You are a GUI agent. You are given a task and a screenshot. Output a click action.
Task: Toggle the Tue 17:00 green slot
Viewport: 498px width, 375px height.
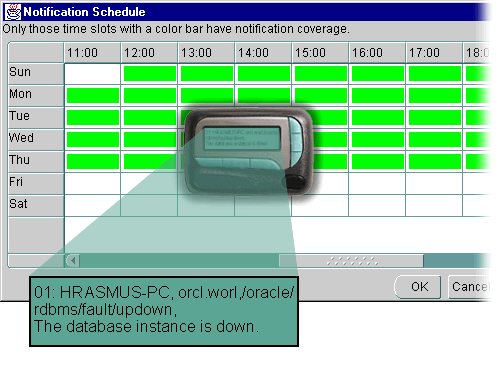point(435,118)
